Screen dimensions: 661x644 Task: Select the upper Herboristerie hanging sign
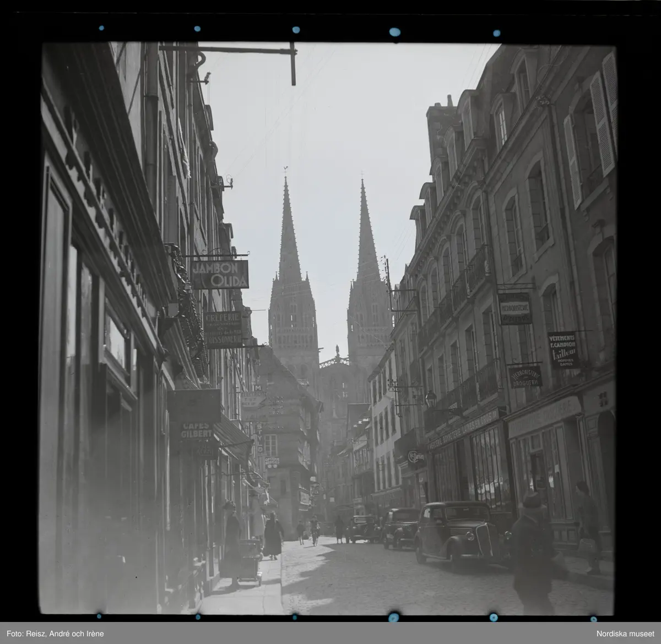tap(515, 309)
